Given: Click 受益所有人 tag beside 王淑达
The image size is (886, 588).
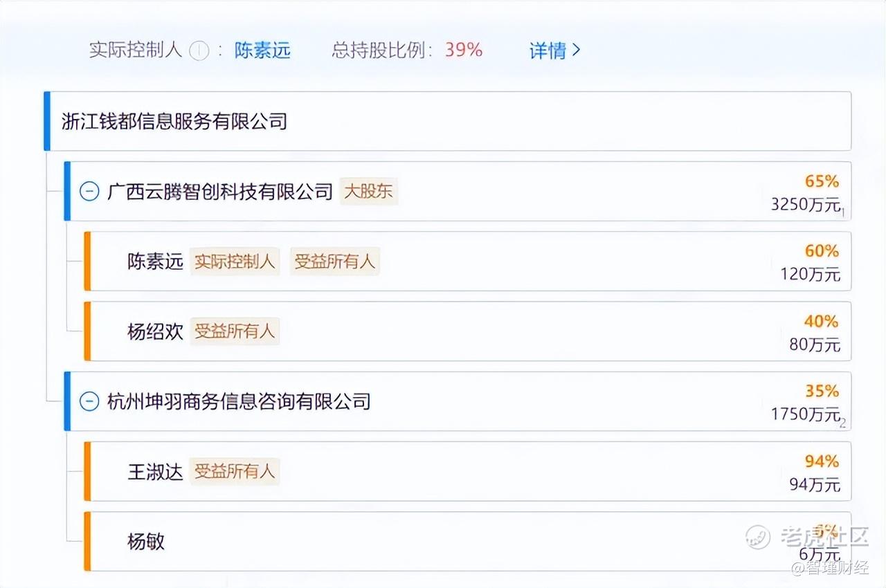Looking at the screenshot, I should point(235,472).
